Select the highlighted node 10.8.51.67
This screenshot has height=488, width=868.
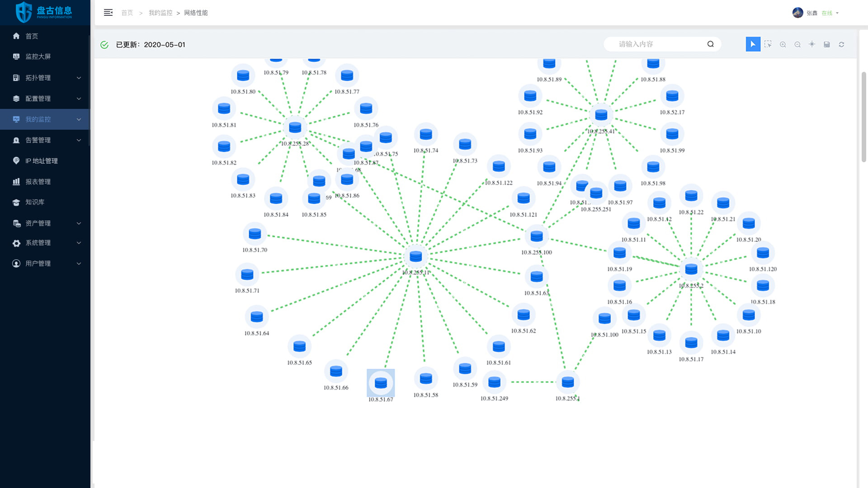click(381, 383)
